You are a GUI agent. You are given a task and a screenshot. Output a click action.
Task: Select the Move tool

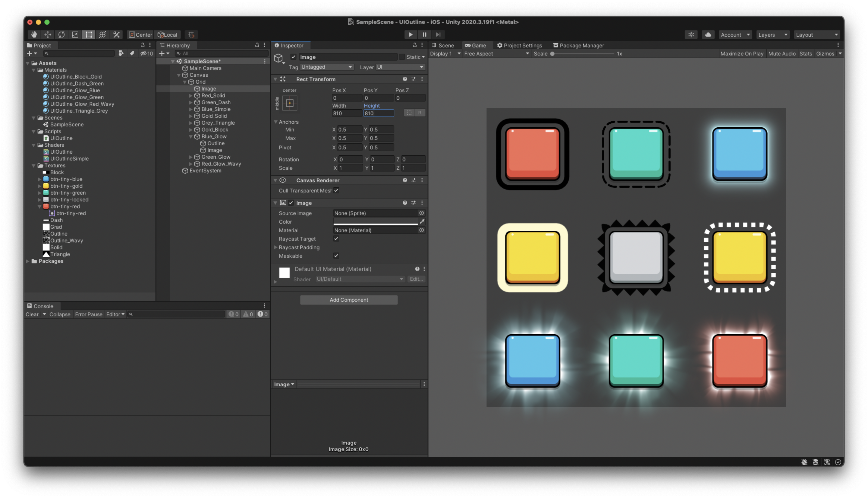point(48,34)
